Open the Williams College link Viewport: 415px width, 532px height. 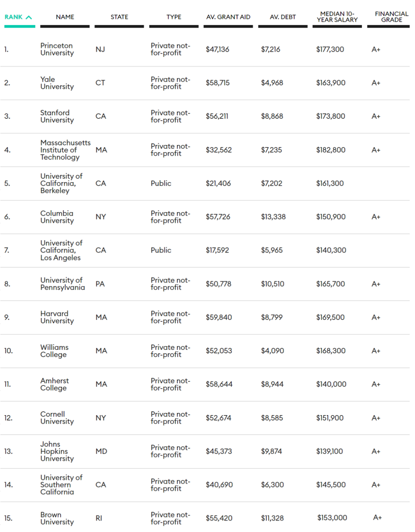coord(54,351)
